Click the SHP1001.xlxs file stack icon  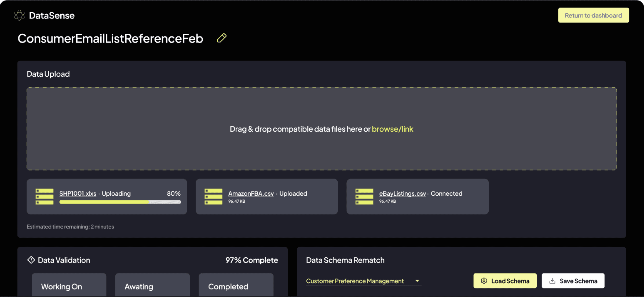(x=45, y=196)
